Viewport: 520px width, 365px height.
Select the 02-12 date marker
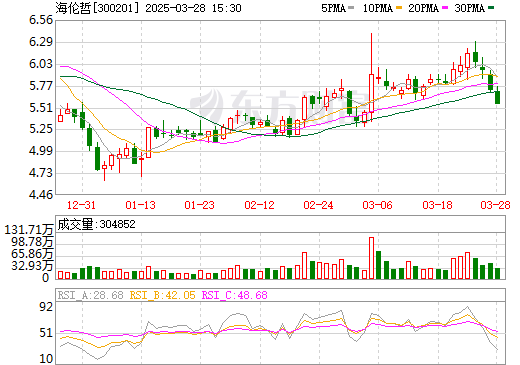pyautogui.click(x=259, y=205)
